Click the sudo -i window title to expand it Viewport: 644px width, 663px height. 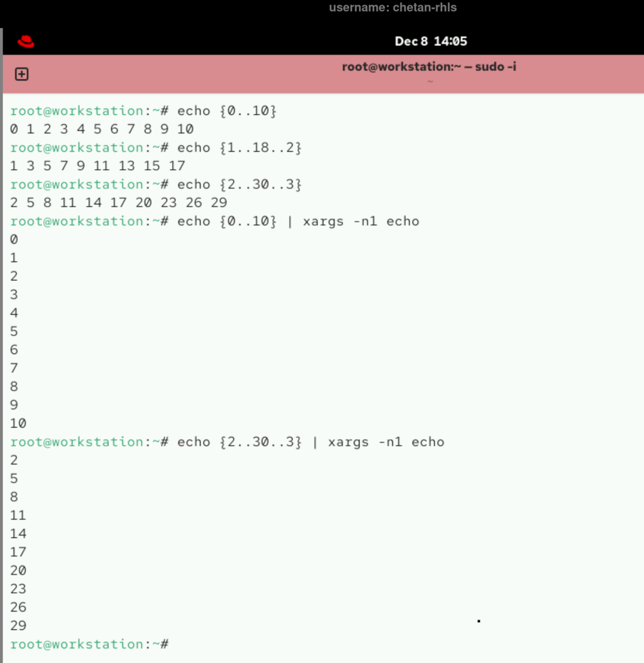[x=429, y=66]
